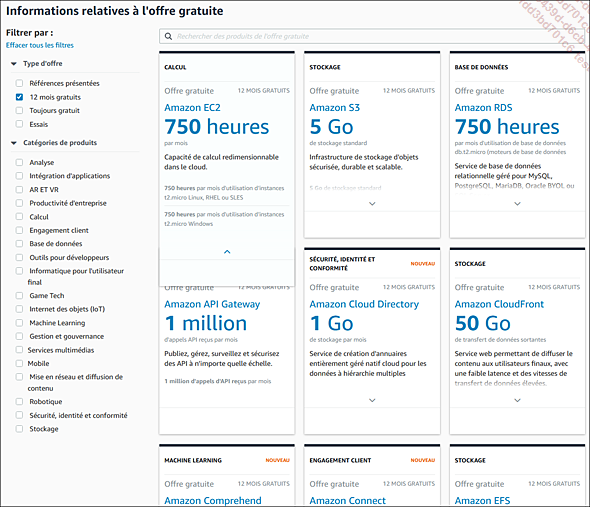Screen dimensions: 590x507
Task: Click the NOUVEAU badge on Machine Learning card
Action: [278, 460]
